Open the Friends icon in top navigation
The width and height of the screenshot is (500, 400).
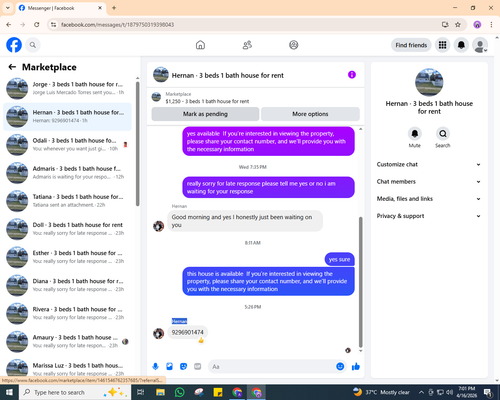[247, 45]
